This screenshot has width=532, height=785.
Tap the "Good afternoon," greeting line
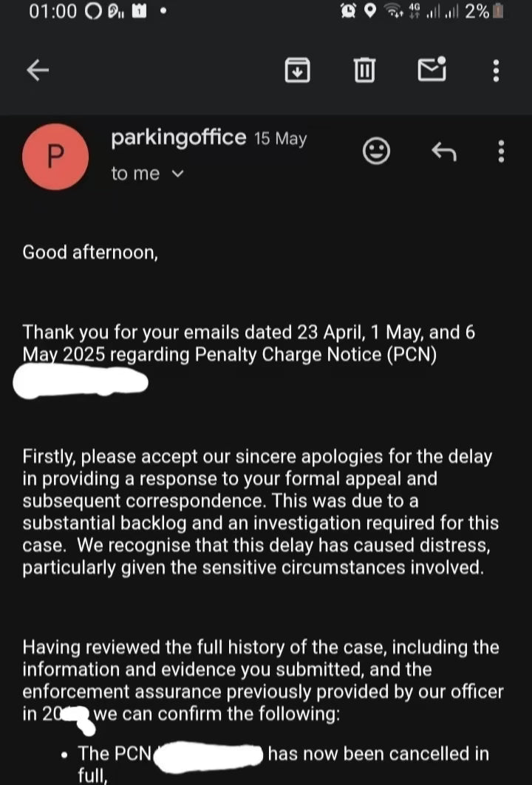tap(90, 252)
